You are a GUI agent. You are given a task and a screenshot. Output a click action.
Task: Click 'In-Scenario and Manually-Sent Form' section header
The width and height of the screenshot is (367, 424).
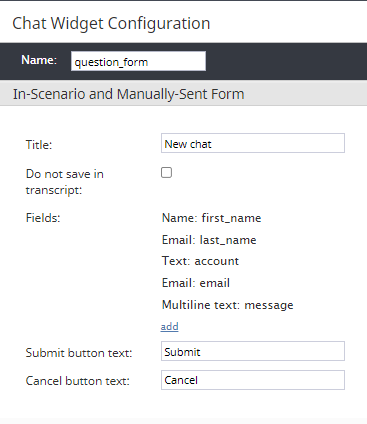click(x=129, y=94)
